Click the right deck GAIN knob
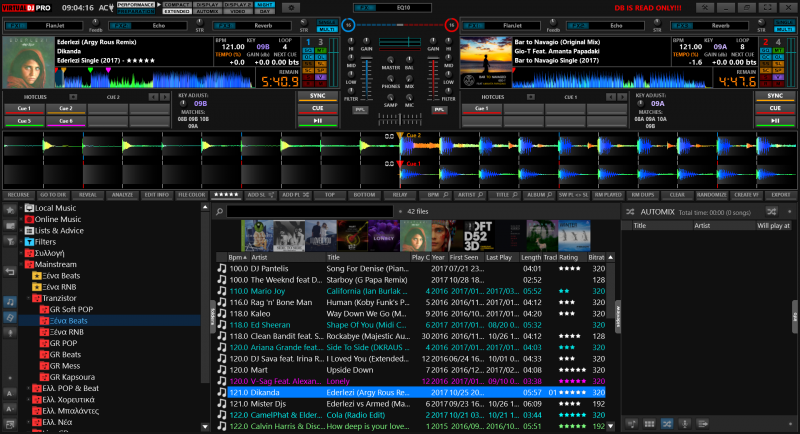 click(433, 41)
